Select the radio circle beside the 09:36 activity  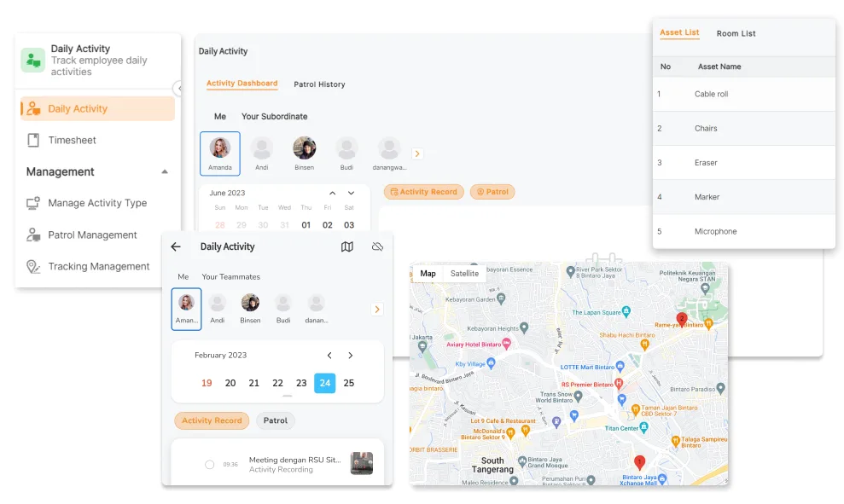209,464
